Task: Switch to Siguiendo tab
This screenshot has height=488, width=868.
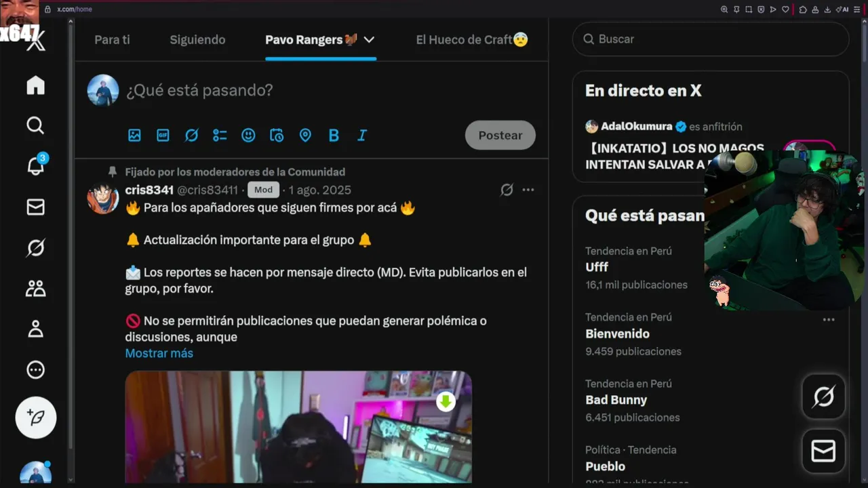Action: 197,39
